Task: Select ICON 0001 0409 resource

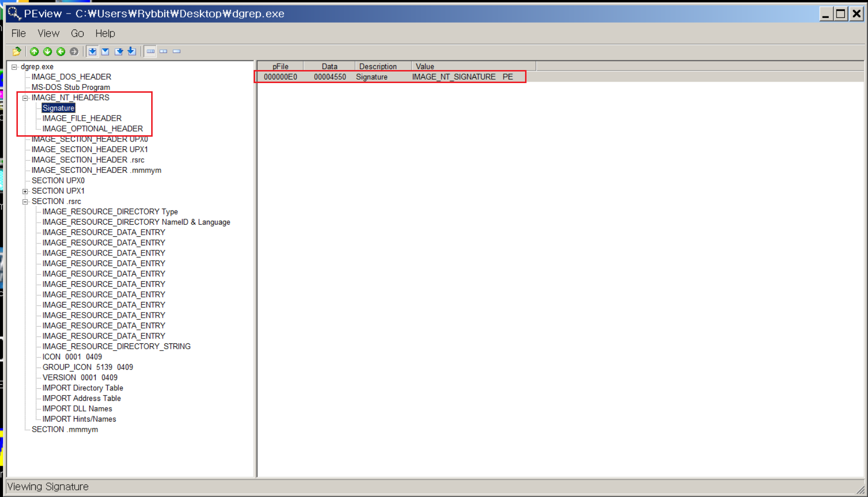Action: tap(72, 357)
